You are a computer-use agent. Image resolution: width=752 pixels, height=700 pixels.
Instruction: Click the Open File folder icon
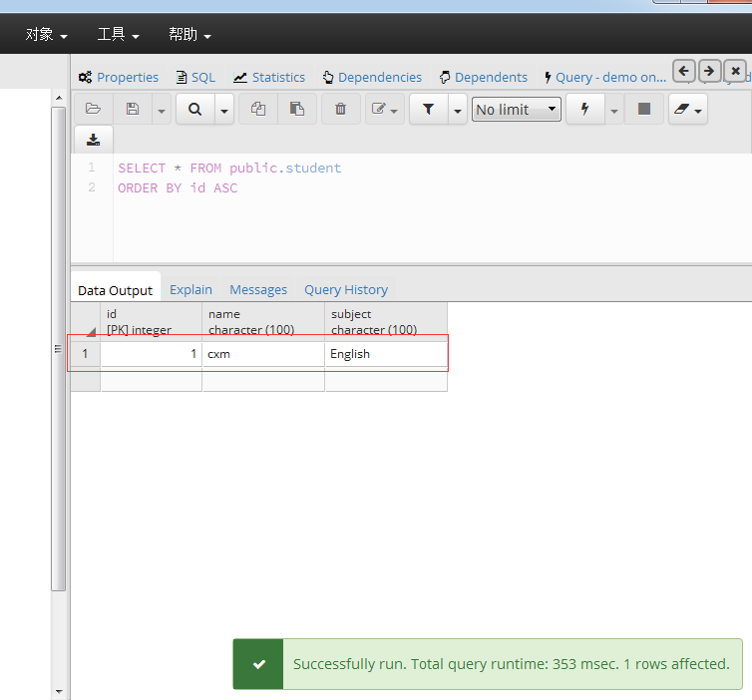pyautogui.click(x=94, y=110)
